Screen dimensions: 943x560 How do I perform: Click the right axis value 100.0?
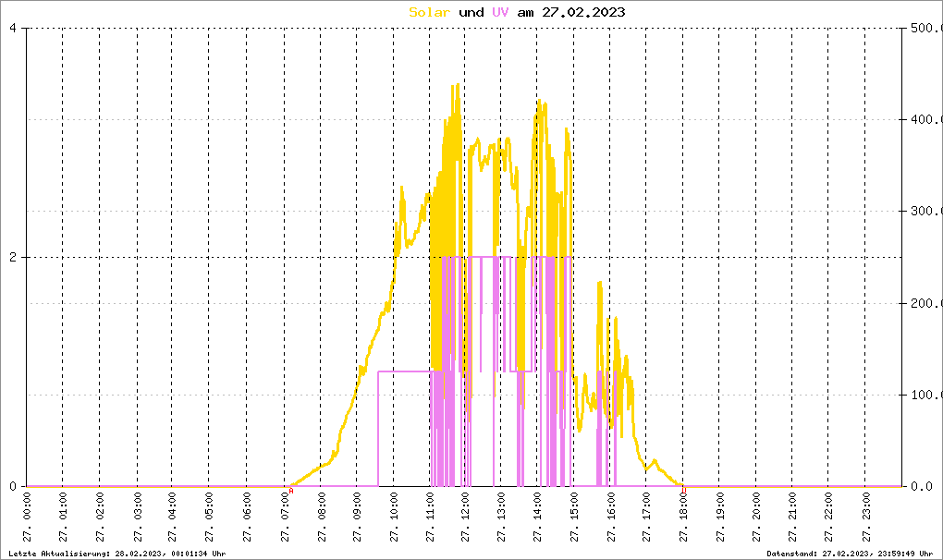(926, 395)
